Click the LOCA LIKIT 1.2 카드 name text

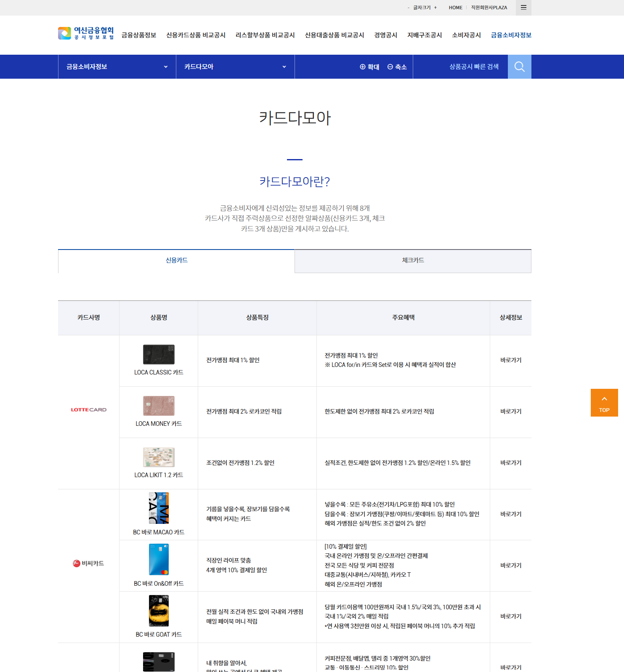click(x=159, y=475)
